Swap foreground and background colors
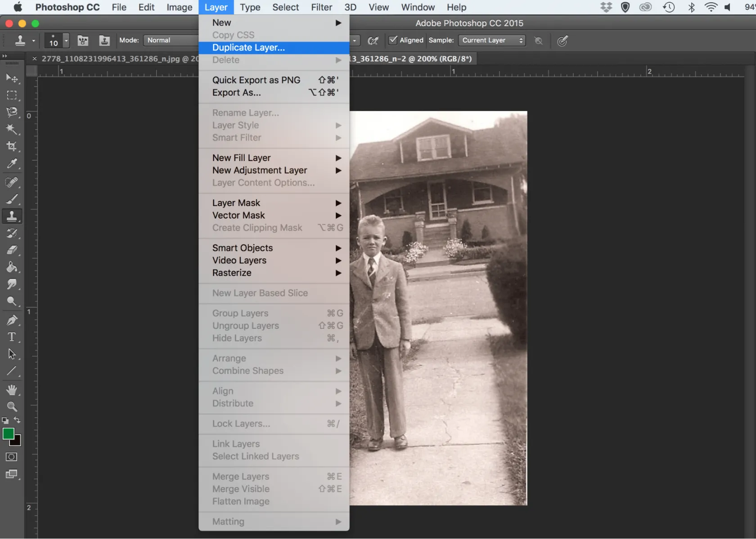The width and height of the screenshot is (756, 539). click(x=17, y=420)
